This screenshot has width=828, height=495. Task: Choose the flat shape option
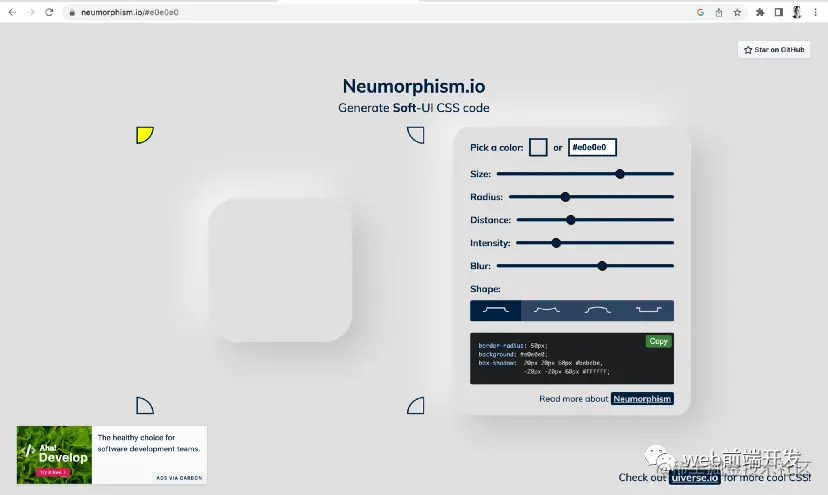[x=495, y=311]
